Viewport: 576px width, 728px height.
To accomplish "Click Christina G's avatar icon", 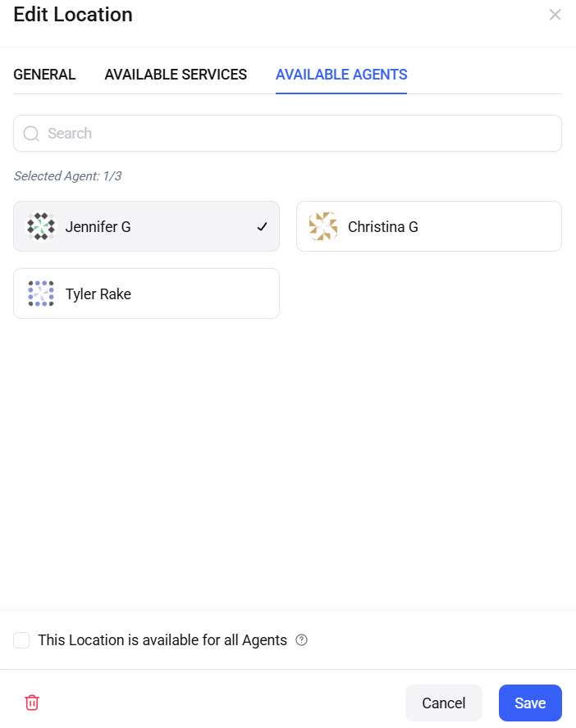I will point(323,226).
